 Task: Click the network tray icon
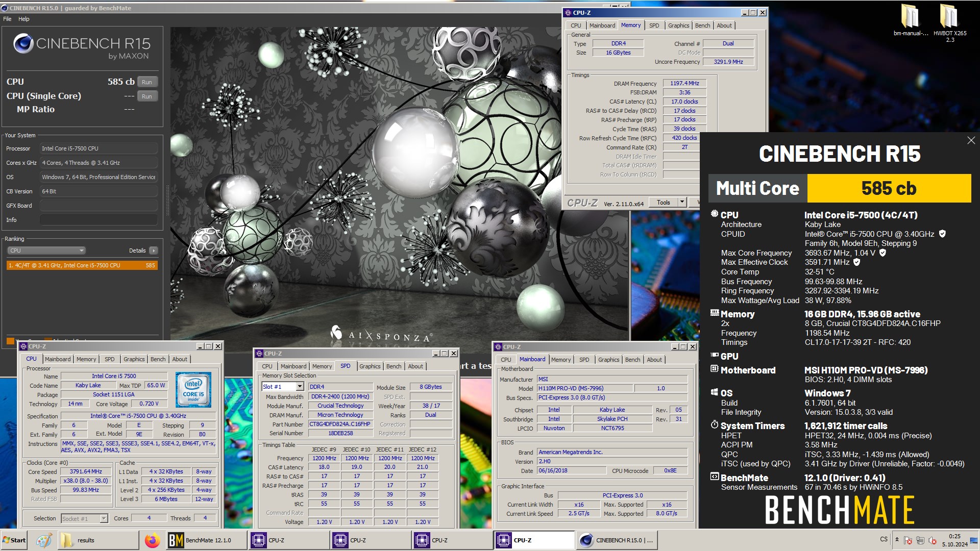920,540
